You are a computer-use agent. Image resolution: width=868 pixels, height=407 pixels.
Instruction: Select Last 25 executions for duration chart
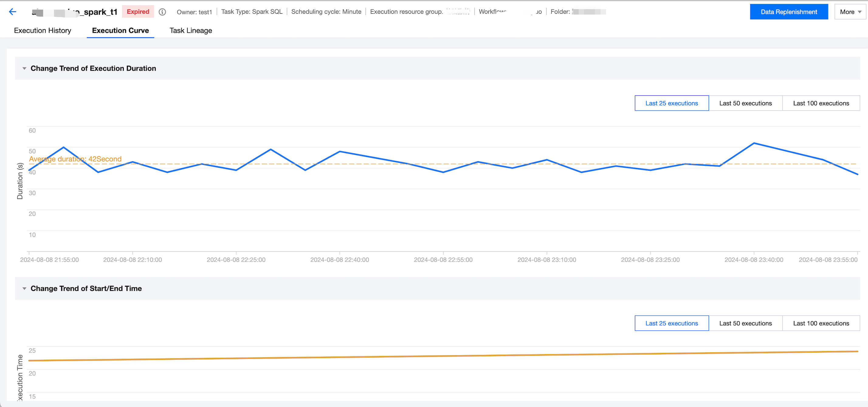pyautogui.click(x=671, y=103)
